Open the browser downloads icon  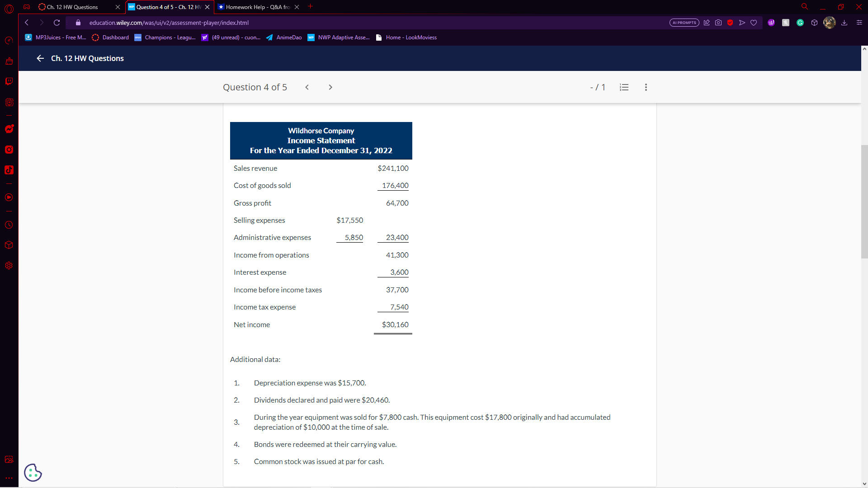tap(844, 23)
